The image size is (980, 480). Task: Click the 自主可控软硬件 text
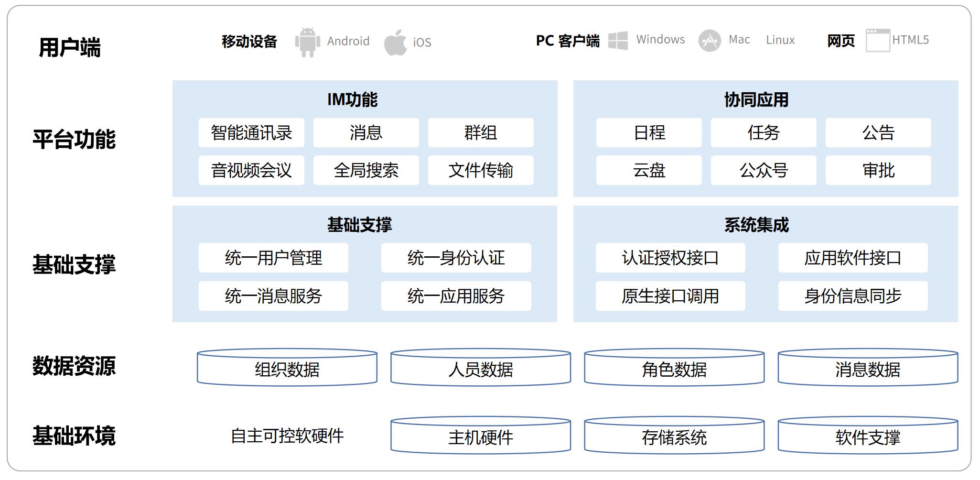[287, 436]
